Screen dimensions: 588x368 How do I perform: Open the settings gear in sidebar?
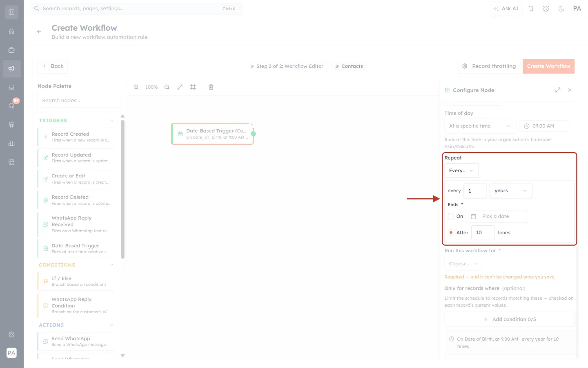(x=11, y=334)
